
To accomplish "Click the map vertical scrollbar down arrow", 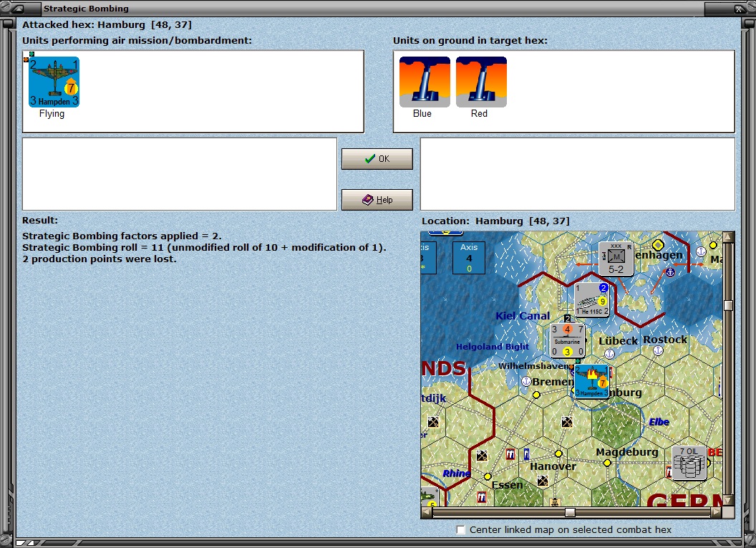I will tap(729, 500).
